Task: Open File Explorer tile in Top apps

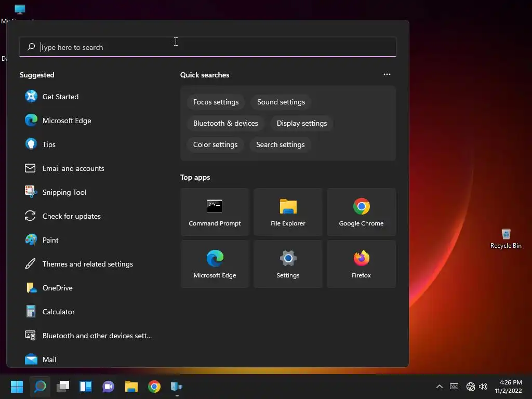Action: pyautogui.click(x=288, y=212)
